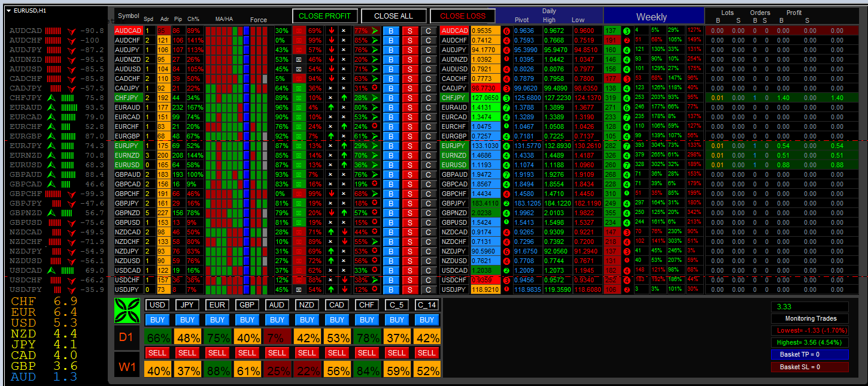The width and height of the screenshot is (868, 386).
Task: Click the dark red D1 7% AUD cell
Action: pyautogui.click(x=278, y=337)
